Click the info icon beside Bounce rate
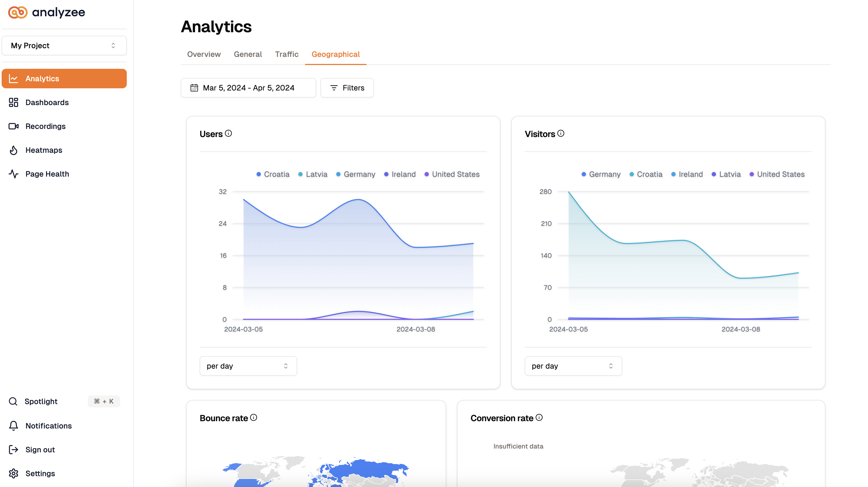Screen dimensions: 868x487 click(x=254, y=418)
